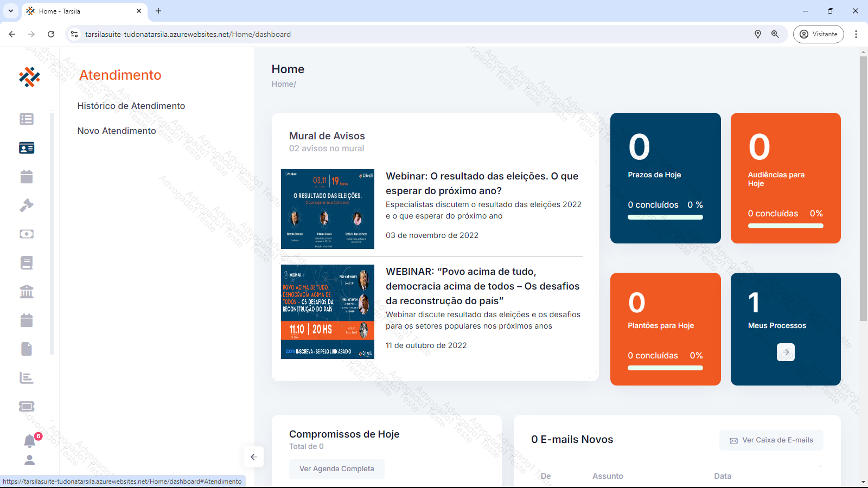This screenshot has height=488, width=868.
Task: Collapse the side panel with left arrow
Action: click(253, 457)
